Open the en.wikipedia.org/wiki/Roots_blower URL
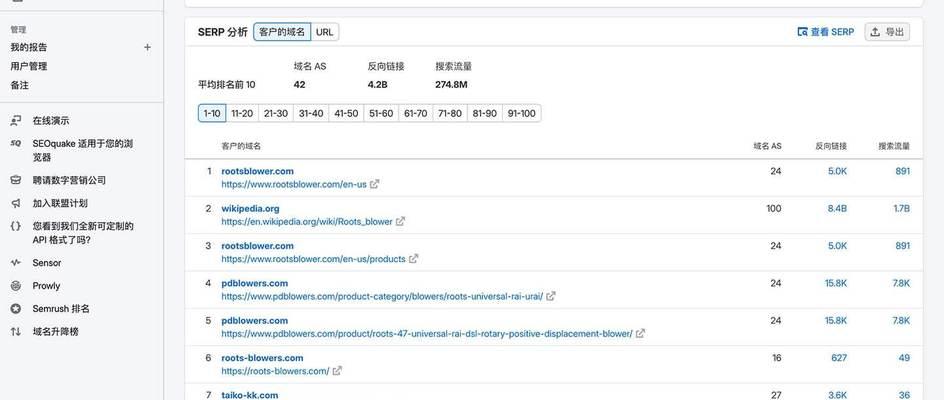 [x=307, y=222]
